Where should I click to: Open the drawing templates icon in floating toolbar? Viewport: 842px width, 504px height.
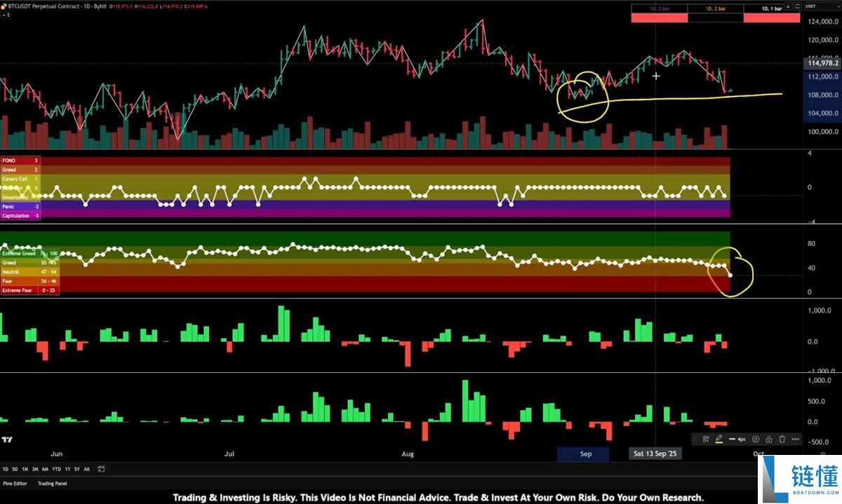pos(706,439)
